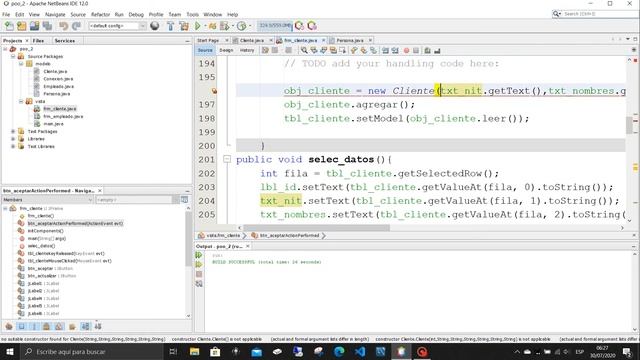Toggle Sort by Name in Navigator
The image size is (640, 360).
(x=85, y=327)
